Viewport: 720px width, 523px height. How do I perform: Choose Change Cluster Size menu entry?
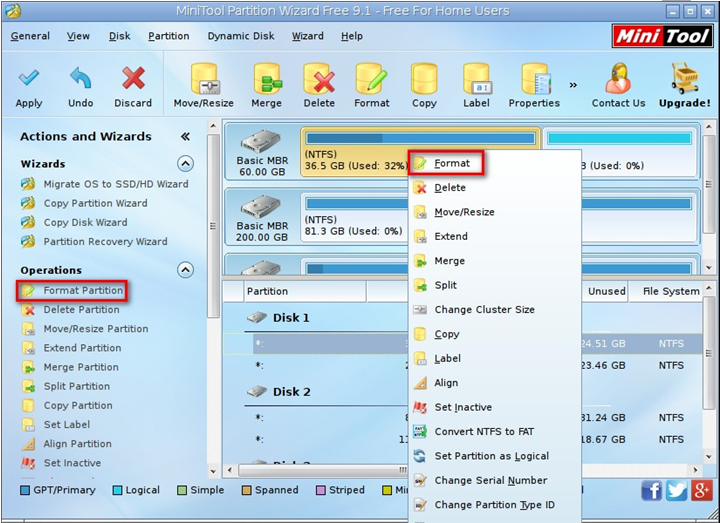(x=495, y=309)
